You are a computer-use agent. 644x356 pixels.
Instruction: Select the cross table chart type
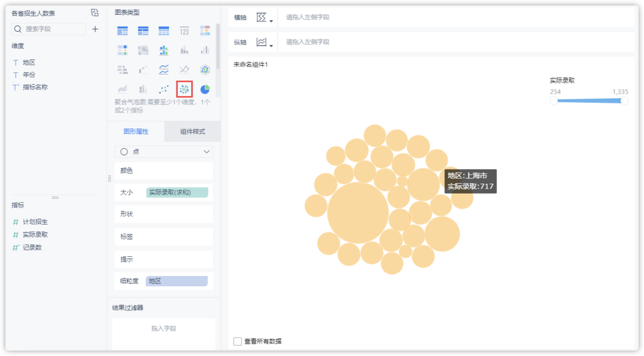click(143, 31)
